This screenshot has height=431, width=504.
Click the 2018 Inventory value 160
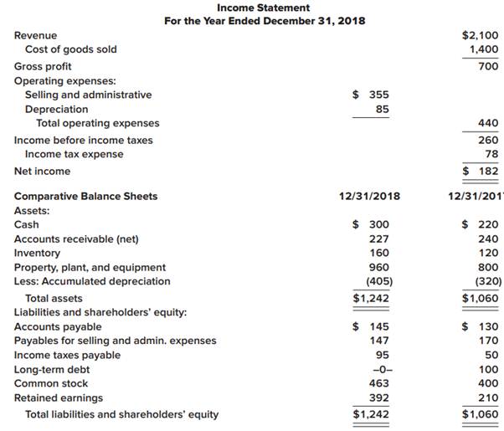coord(379,253)
